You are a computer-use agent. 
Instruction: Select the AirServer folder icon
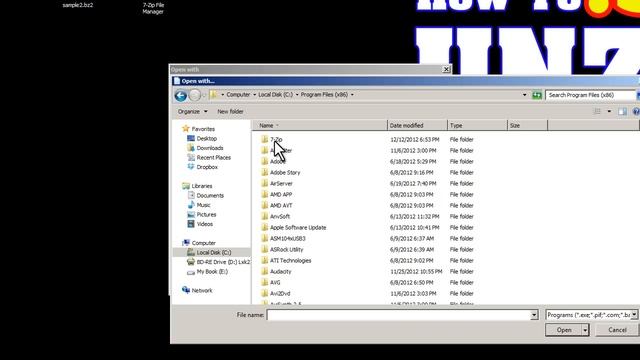coord(264,184)
